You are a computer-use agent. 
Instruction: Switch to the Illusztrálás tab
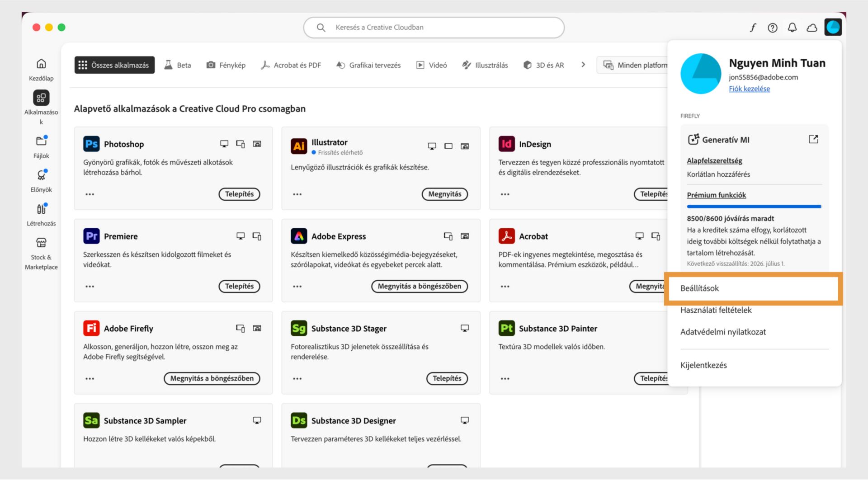tap(485, 65)
